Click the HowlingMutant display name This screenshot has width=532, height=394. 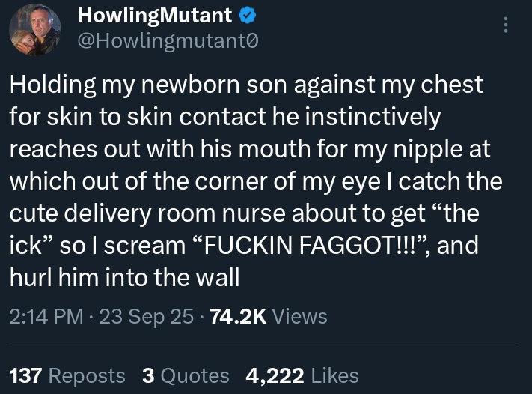(x=154, y=14)
